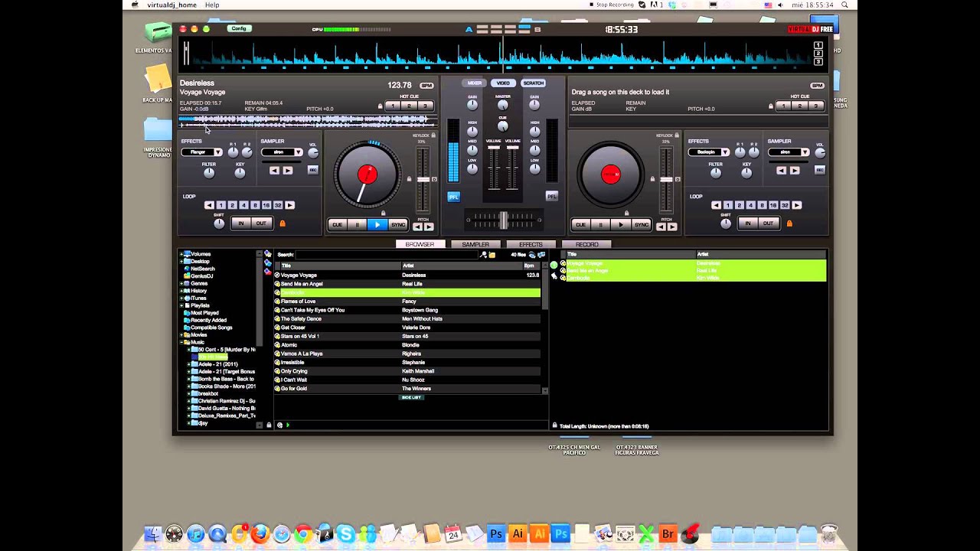
Task: Click the left deck pitch fader
Action: pyautogui.click(x=423, y=179)
